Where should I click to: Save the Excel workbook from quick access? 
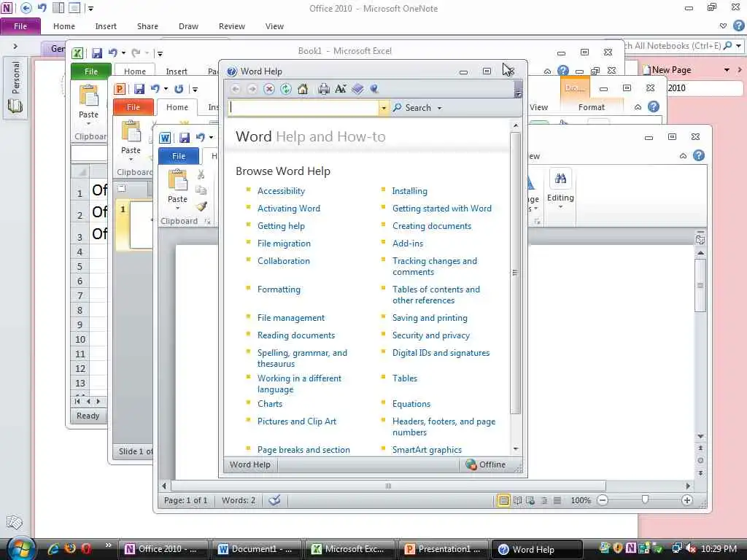click(97, 52)
